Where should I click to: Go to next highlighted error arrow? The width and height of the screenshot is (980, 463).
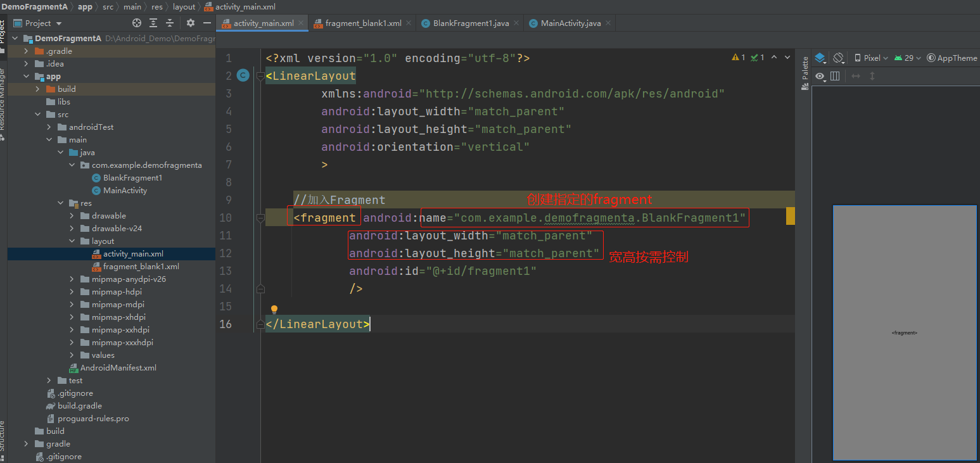[x=787, y=58]
